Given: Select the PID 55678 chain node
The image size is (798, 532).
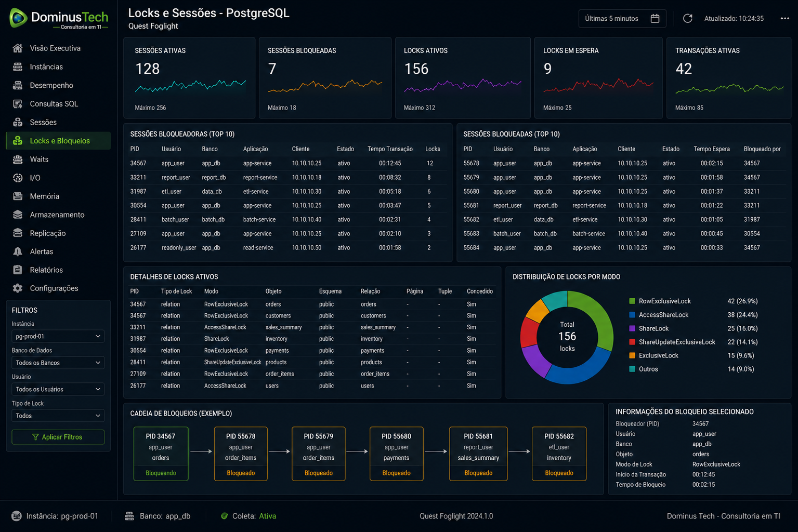Looking at the screenshot, I should pyautogui.click(x=241, y=454).
